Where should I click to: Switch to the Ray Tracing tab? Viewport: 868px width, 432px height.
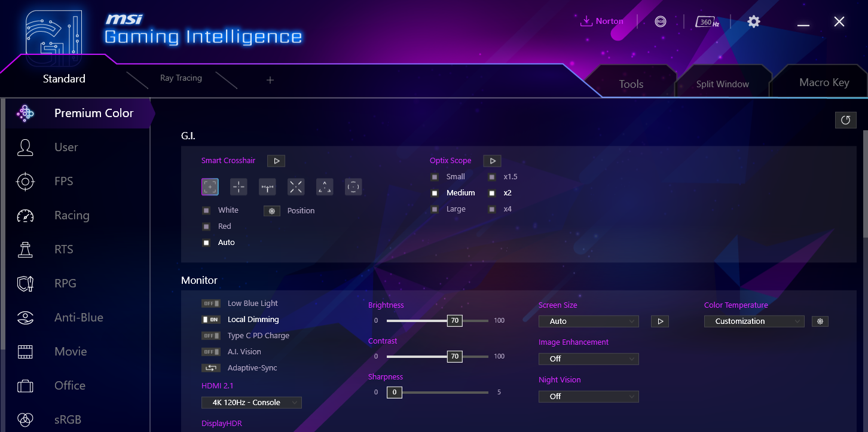tap(181, 78)
